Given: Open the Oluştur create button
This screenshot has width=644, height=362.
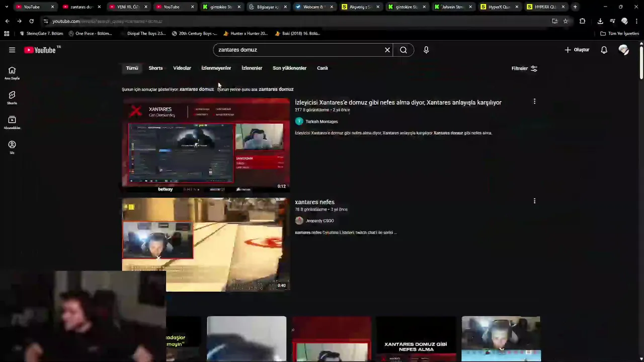Looking at the screenshot, I should (x=577, y=50).
